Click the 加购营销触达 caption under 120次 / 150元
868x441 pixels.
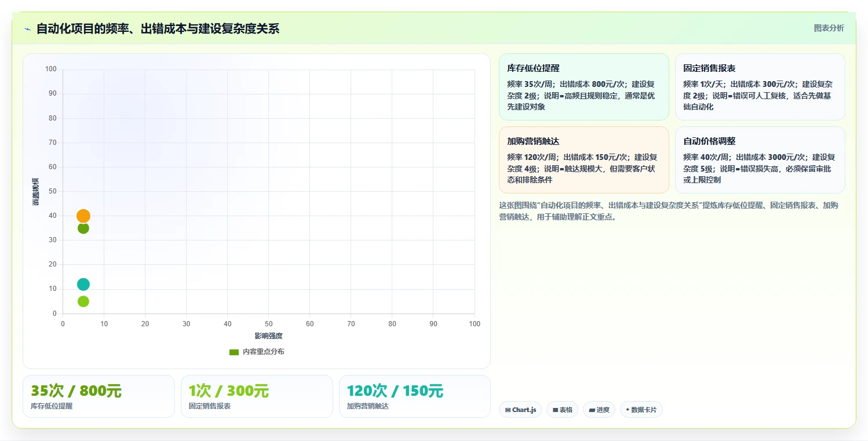368,406
